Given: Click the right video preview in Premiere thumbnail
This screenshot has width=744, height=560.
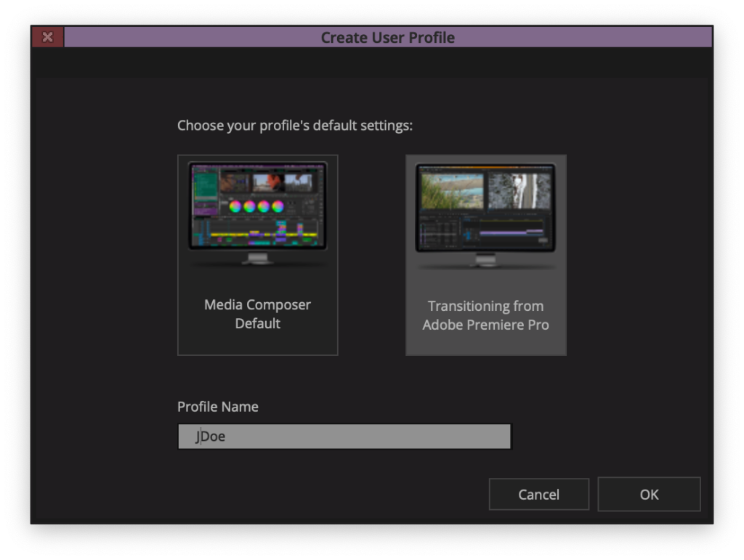Looking at the screenshot, I should 518,191.
